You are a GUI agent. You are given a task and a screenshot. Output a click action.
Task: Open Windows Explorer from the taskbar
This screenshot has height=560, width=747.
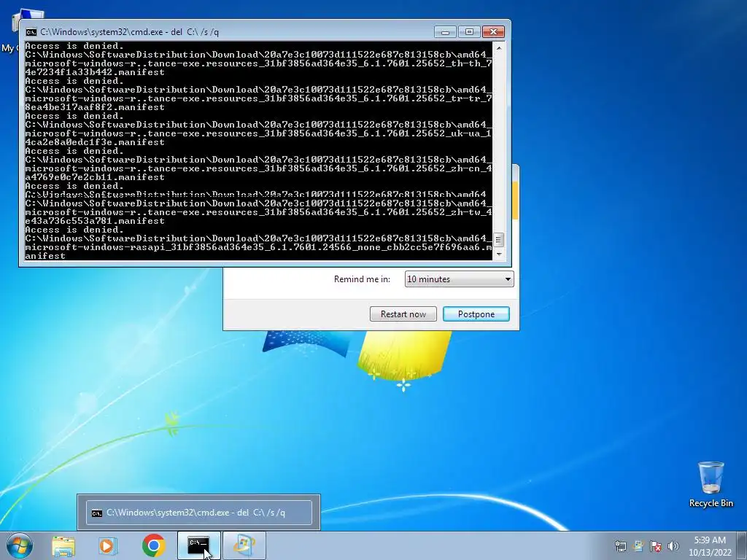tap(63, 545)
